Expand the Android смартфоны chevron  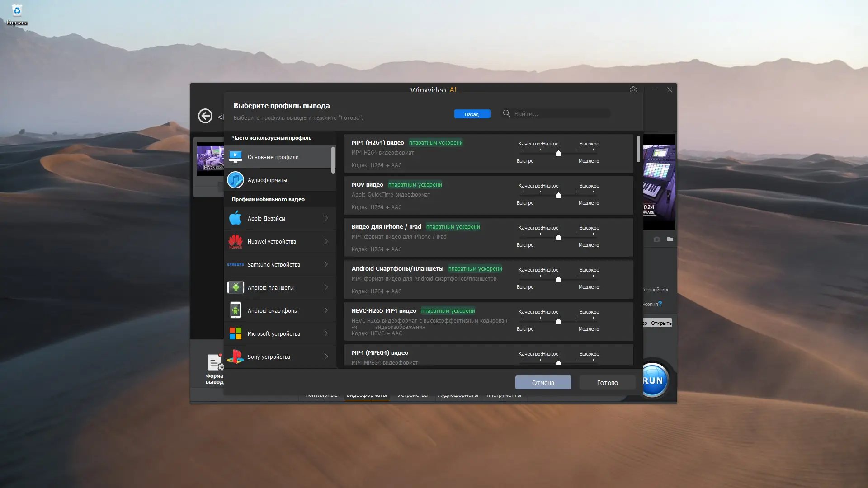[326, 310]
